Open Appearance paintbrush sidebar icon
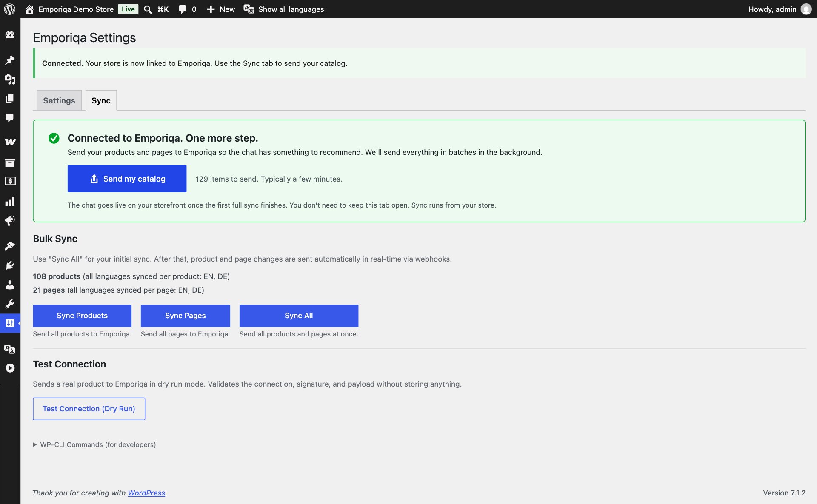817x504 pixels. (10, 246)
